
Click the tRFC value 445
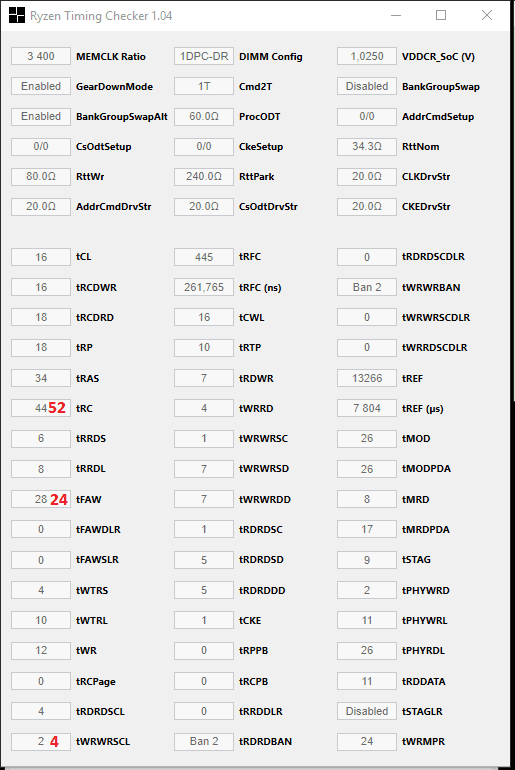pos(204,257)
